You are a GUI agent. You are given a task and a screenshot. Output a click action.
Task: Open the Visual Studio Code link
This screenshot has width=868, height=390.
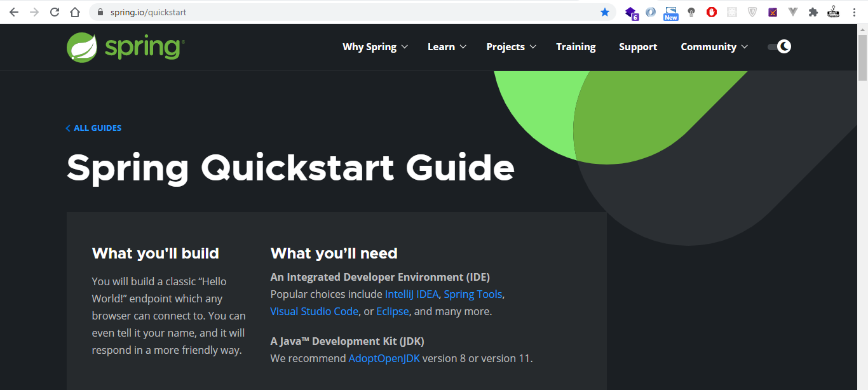click(315, 311)
